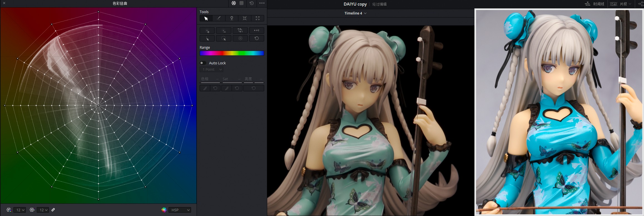This screenshot has width=644, height=216.
Task: Click the convert points to pins button
Action: click(x=257, y=31)
